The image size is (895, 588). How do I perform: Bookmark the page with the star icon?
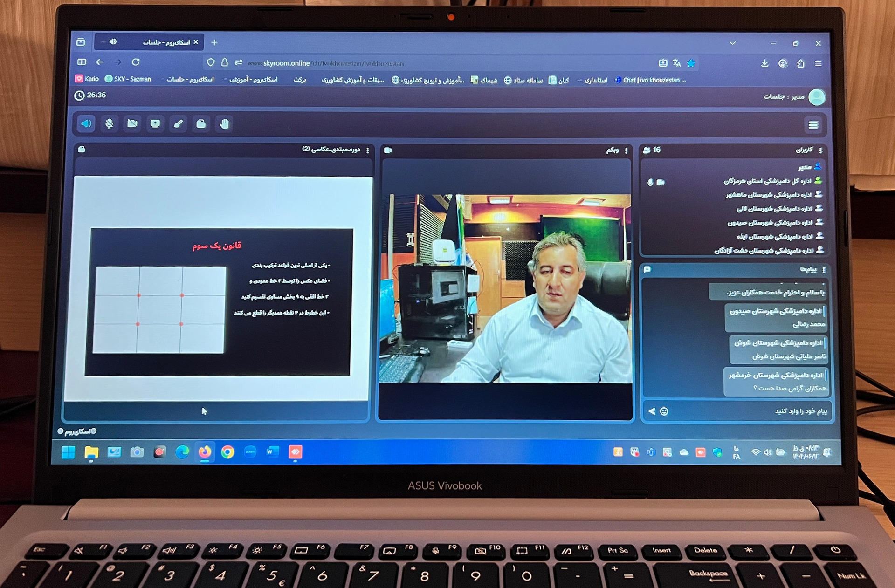click(691, 63)
